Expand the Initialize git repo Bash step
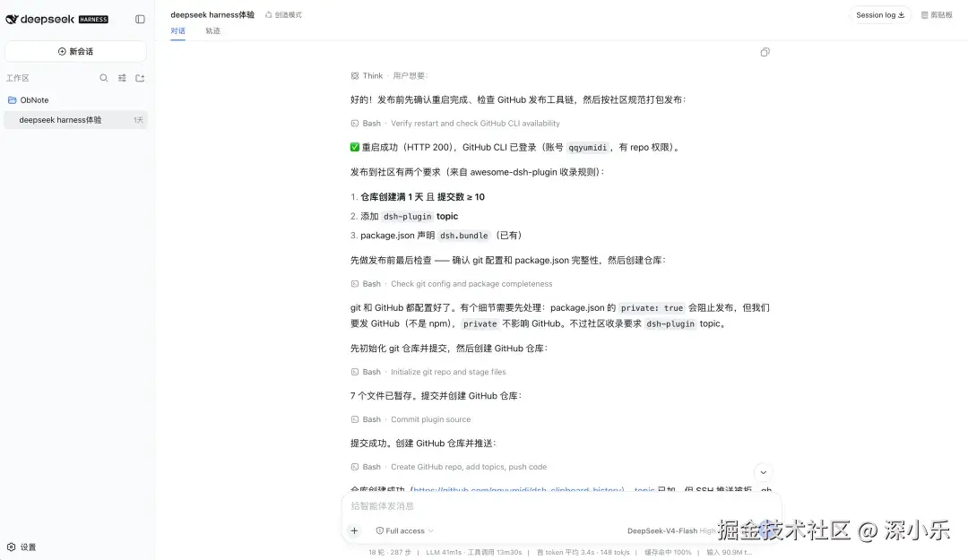The height and width of the screenshot is (560, 968). 428,372
